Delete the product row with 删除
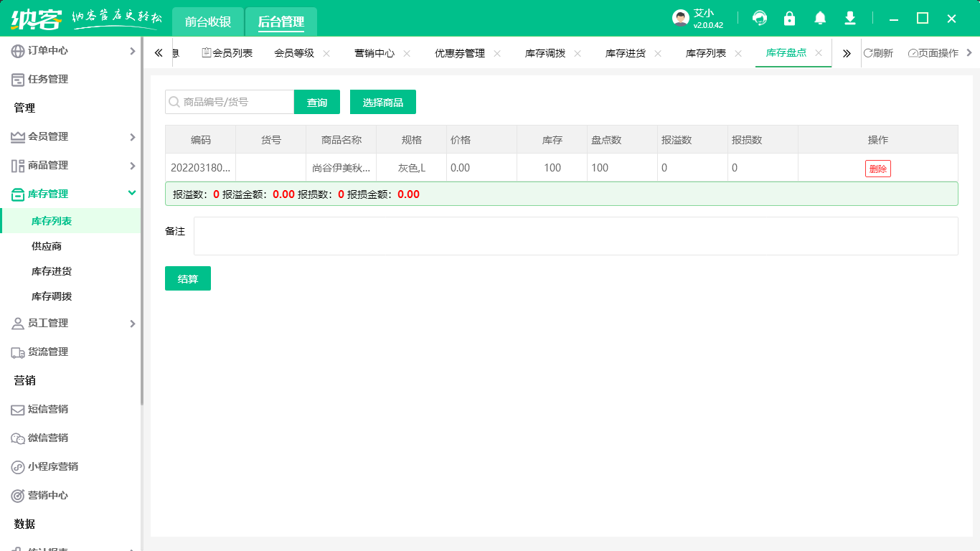 coord(877,169)
